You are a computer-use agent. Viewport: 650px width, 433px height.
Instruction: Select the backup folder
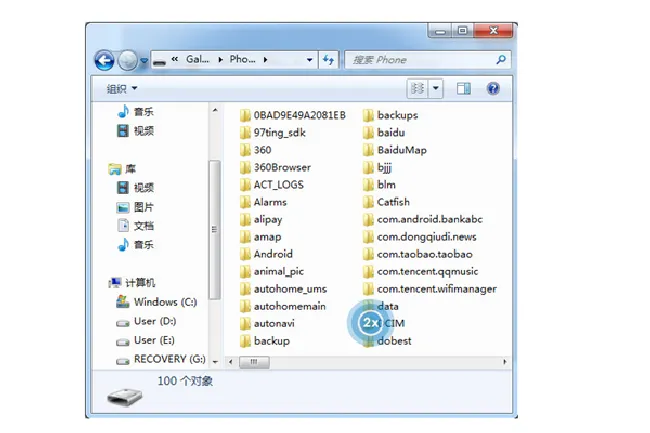coord(265,341)
